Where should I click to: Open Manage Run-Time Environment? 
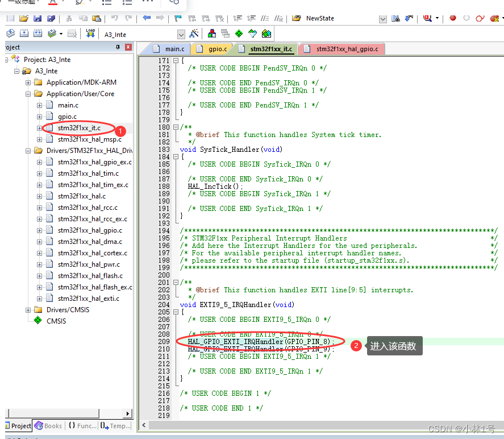239,33
